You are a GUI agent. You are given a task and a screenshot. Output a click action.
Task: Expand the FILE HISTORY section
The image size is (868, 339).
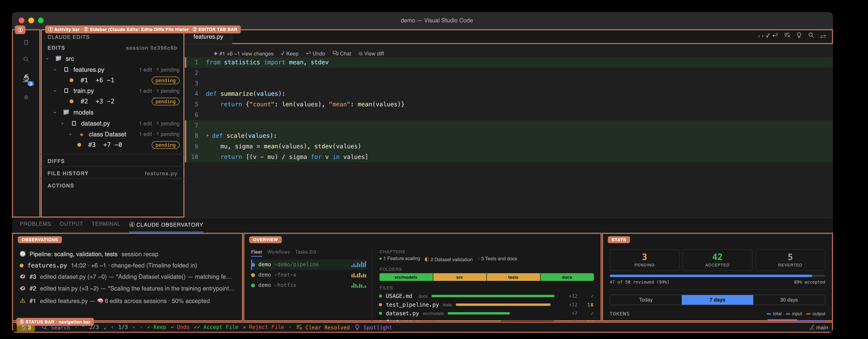tap(113, 173)
